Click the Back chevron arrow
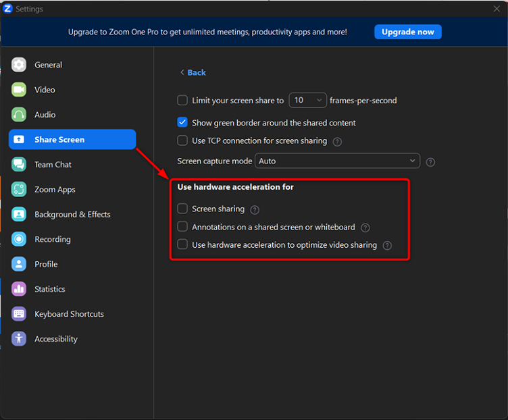The width and height of the screenshot is (508, 420). (x=182, y=72)
